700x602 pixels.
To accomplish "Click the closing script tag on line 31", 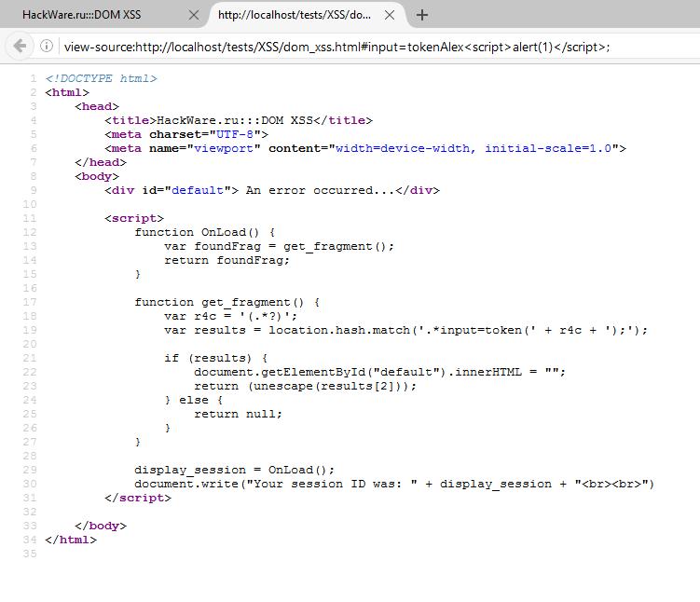I will pos(138,498).
